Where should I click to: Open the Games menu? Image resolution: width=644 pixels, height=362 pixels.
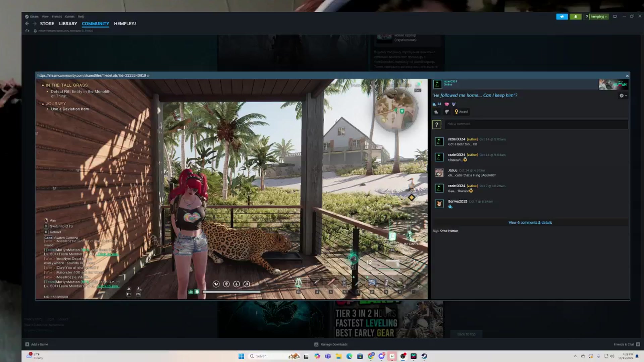point(70,16)
